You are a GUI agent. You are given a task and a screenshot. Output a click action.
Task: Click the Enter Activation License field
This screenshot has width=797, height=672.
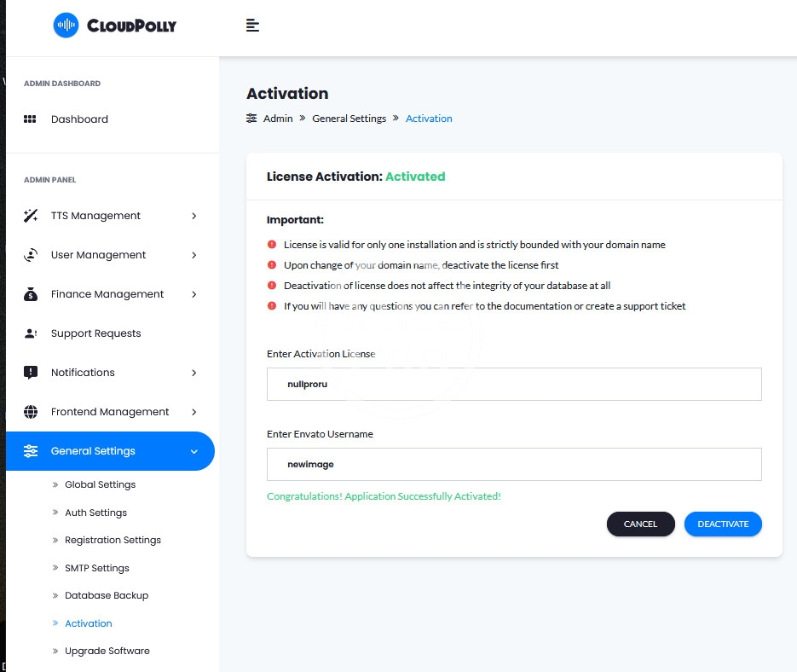point(514,385)
